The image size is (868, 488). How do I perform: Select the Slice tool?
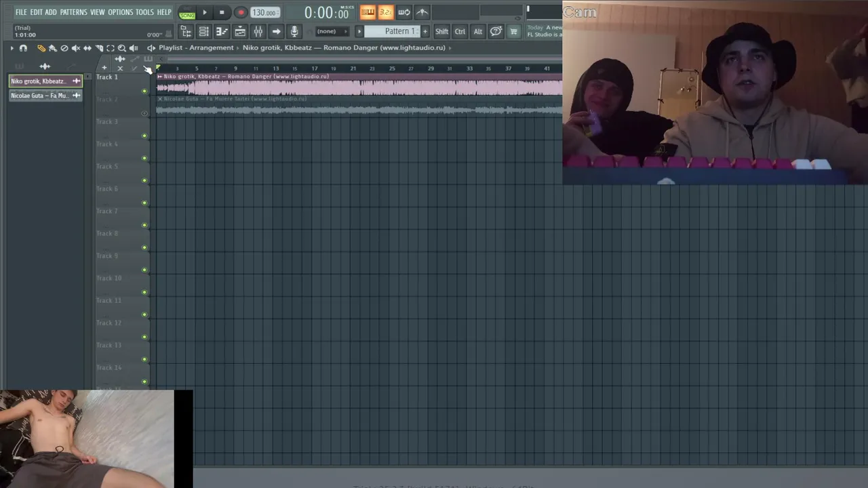tap(99, 48)
